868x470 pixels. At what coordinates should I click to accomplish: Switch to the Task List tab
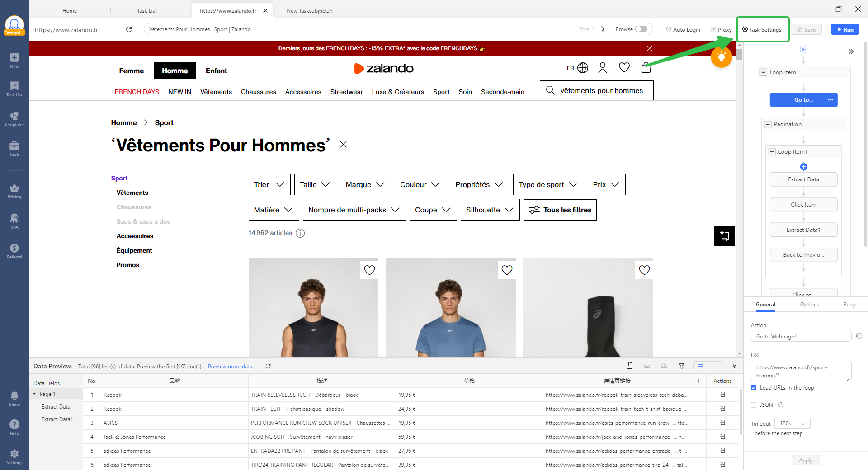tap(146, 10)
